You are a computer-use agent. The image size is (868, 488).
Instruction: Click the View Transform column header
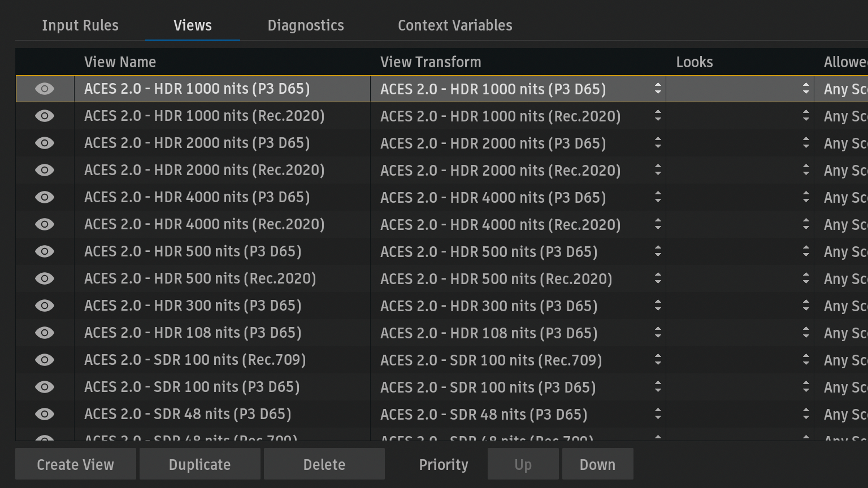(x=431, y=62)
